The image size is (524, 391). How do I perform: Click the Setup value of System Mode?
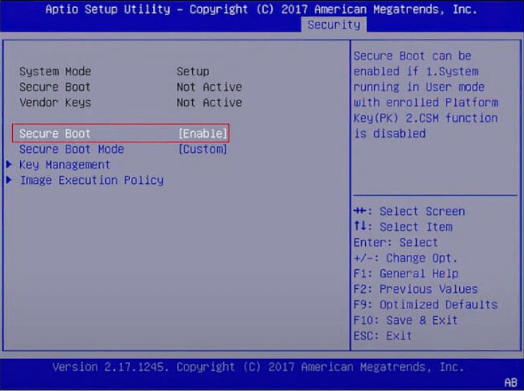193,71
